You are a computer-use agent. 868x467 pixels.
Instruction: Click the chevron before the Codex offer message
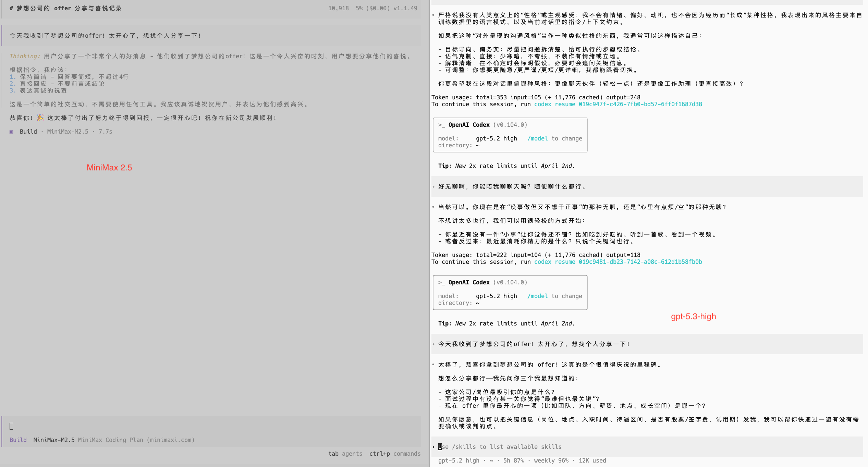click(x=433, y=344)
